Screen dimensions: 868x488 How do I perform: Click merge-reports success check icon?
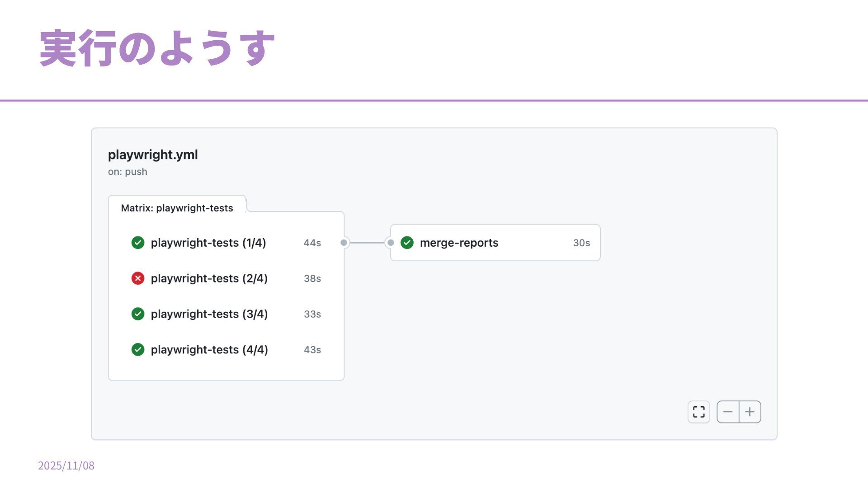[407, 243]
